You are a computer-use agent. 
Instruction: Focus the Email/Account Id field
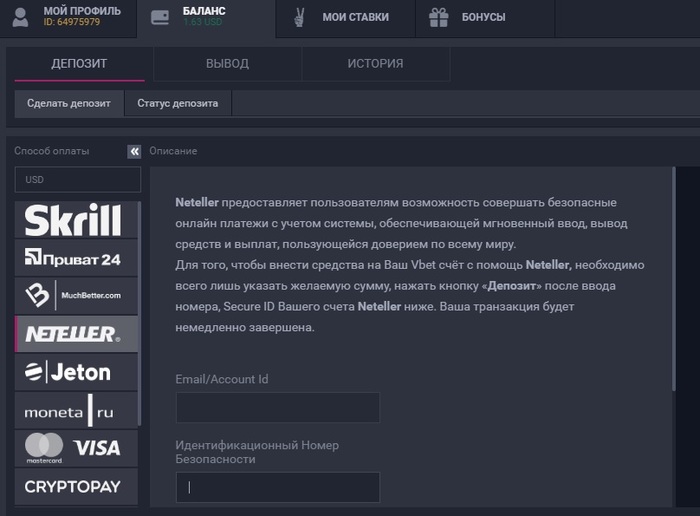[x=278, y=408]
